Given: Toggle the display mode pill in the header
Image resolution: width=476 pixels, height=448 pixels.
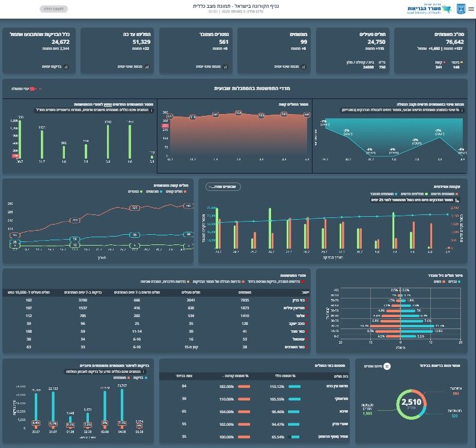Looking at the screenshot, I should [53, 9].
